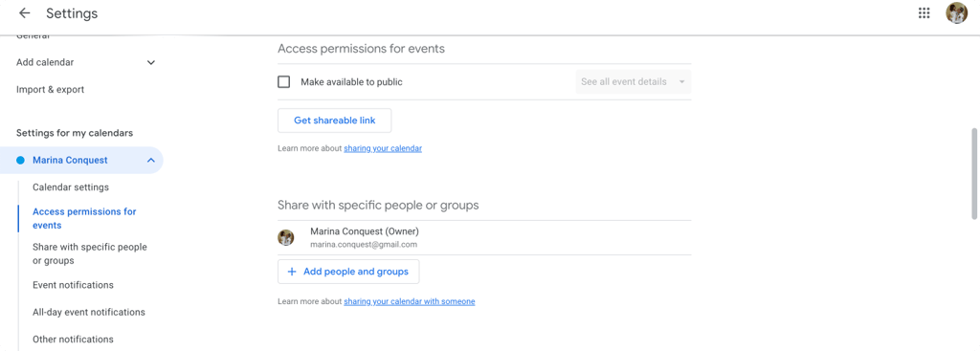Click Add people and groups button
The height and width of the screenshot is (351, 980).
(x=348, y=272)
